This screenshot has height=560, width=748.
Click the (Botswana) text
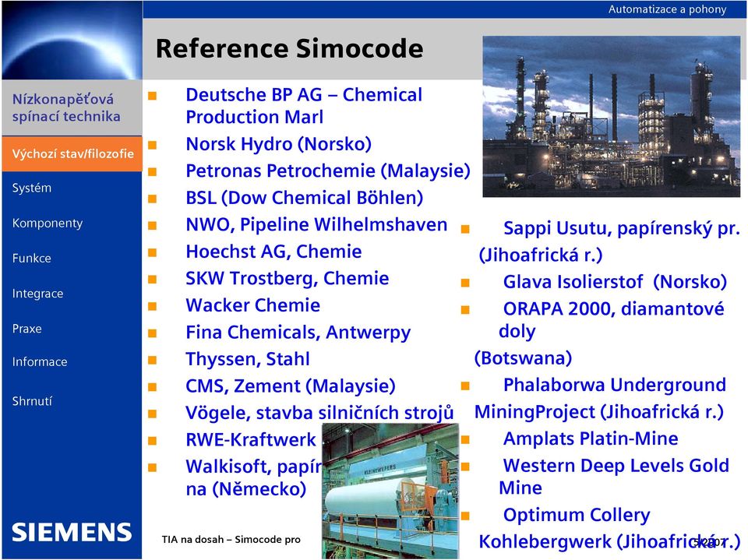(x=523, y=358)
